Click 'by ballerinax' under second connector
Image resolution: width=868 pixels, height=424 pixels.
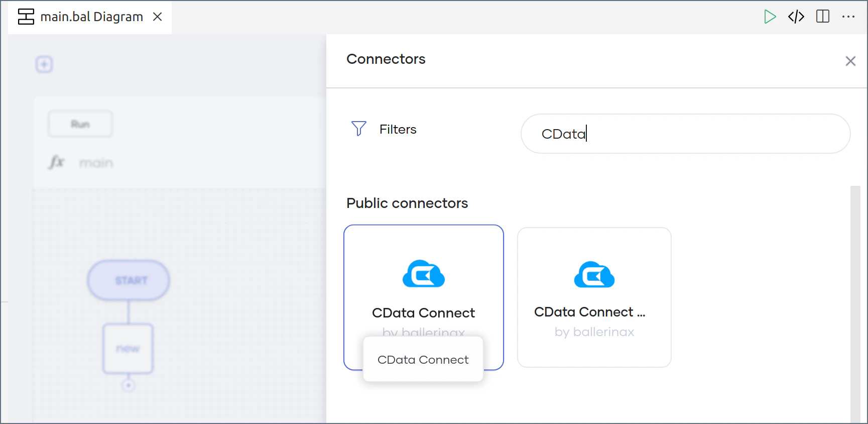tap(594, 332)
